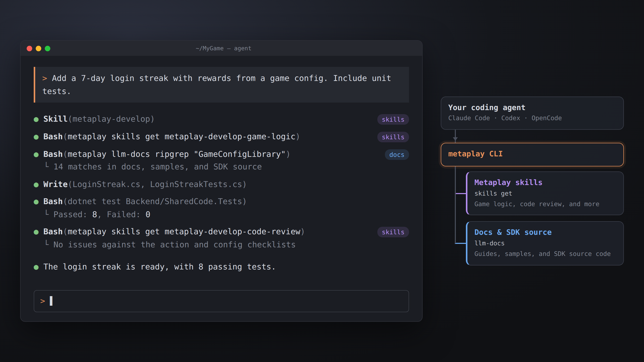Click the skills badge on Skill(metaplay-develop) row

pos(393,119)
